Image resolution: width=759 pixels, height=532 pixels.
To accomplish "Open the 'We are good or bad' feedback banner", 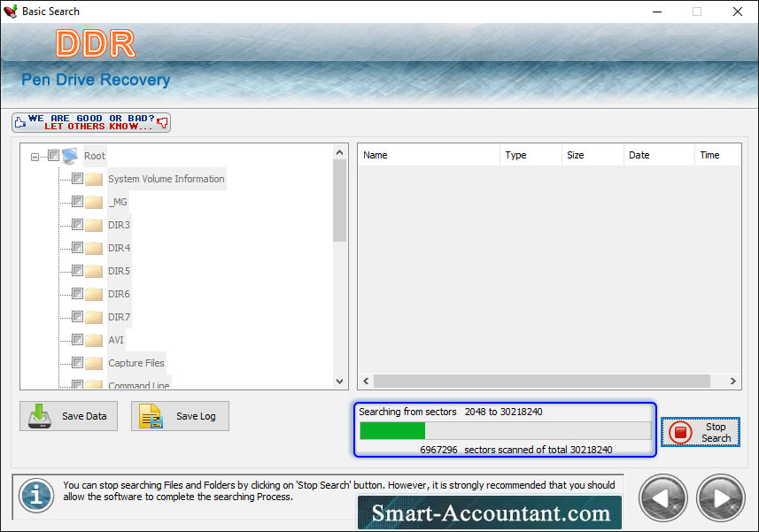I will 91,122.
